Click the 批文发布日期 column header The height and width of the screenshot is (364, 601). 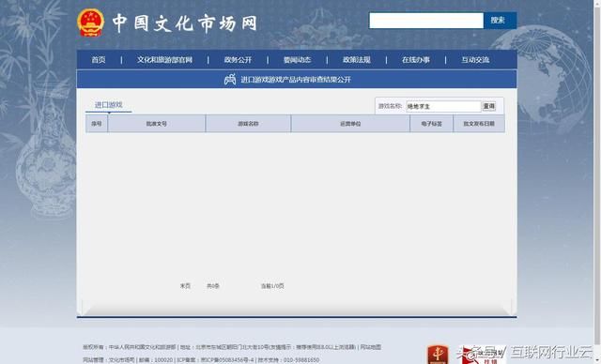(479, 124)
